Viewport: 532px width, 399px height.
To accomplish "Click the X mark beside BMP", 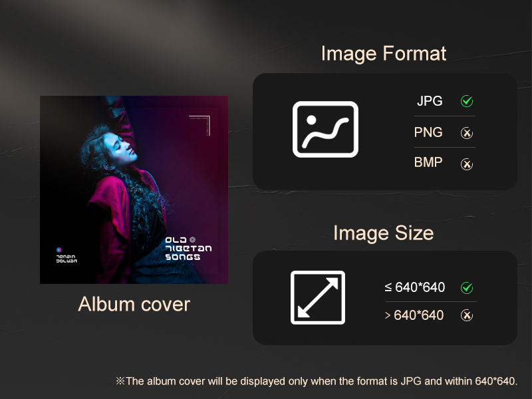I will 467,164.
